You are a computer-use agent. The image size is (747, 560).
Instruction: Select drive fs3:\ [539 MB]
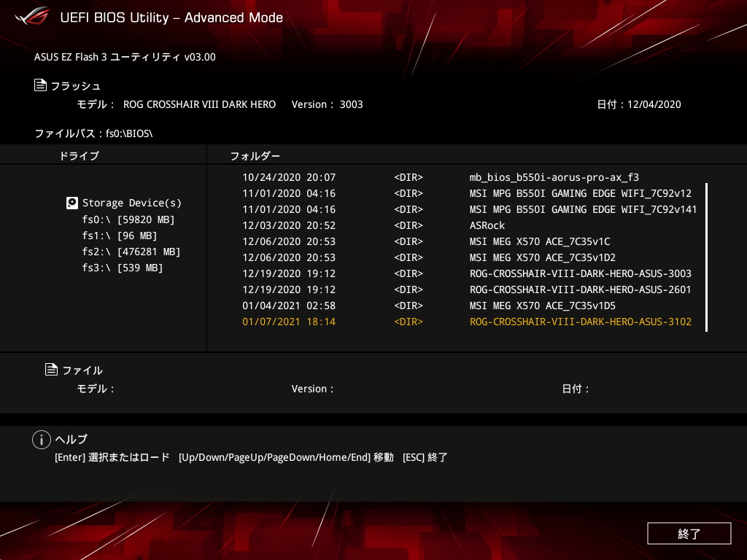coord(122,268)
